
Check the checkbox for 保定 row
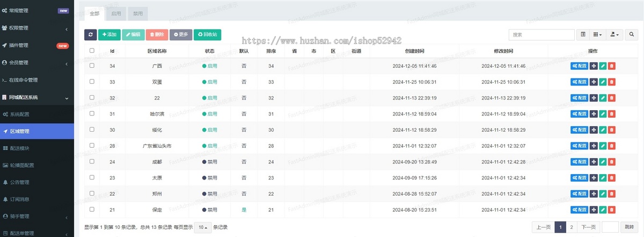point(92,209)
